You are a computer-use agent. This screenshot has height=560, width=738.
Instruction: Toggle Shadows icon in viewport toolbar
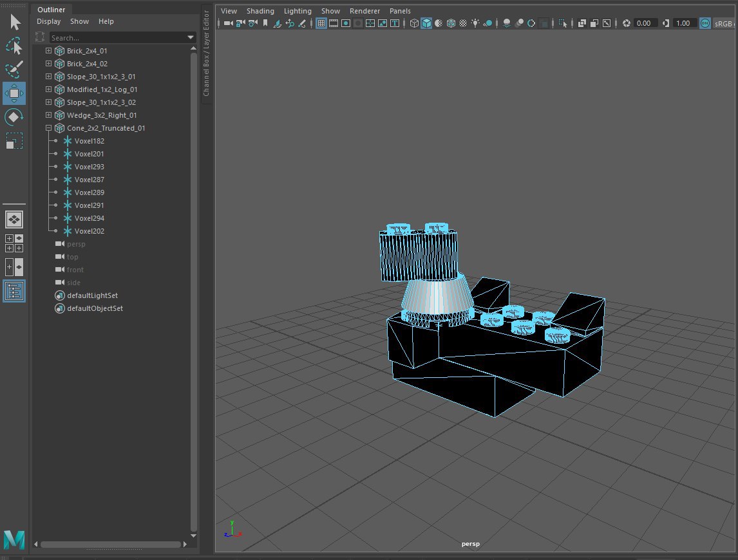[488, 23]
